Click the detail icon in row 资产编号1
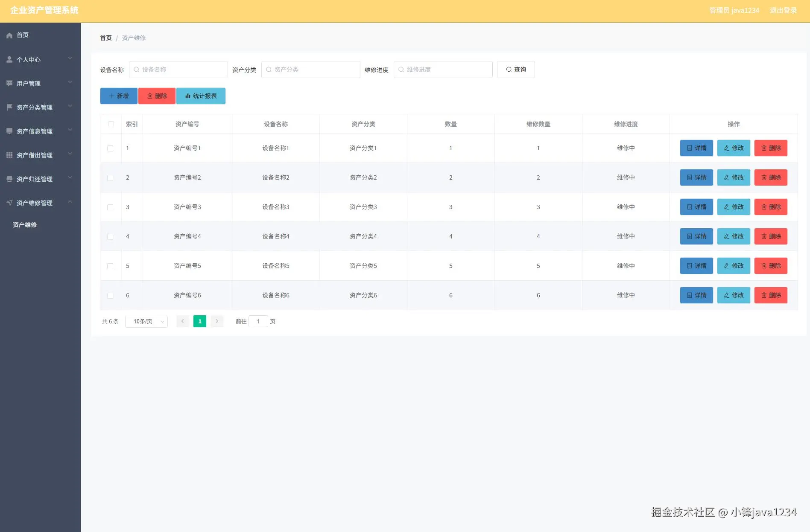The height and width of the screenshot is (532, 810). (689, 148)
